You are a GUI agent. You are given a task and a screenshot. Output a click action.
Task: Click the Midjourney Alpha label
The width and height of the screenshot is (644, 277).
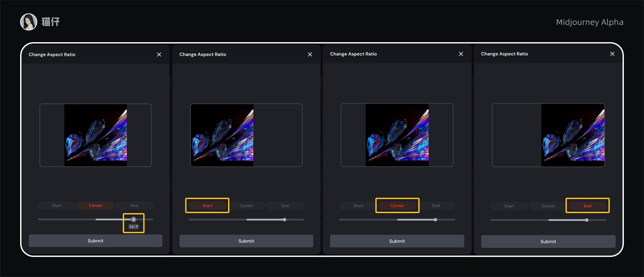point(589,22)
